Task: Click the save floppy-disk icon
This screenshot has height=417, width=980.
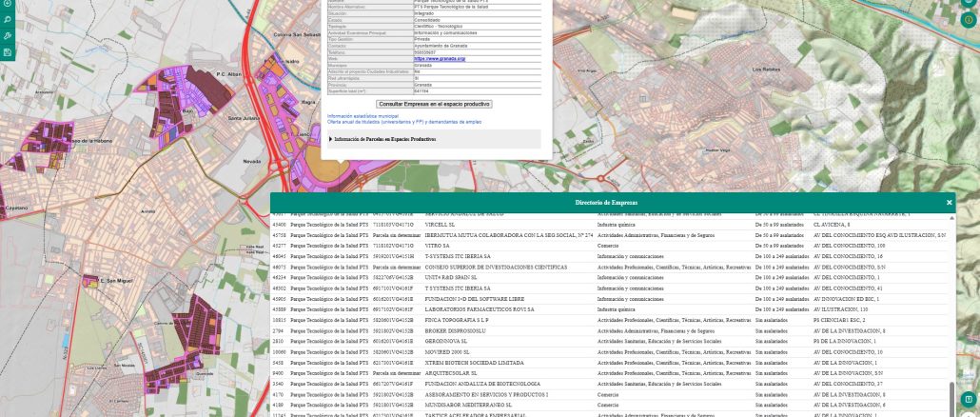Action: pos(8,52)
